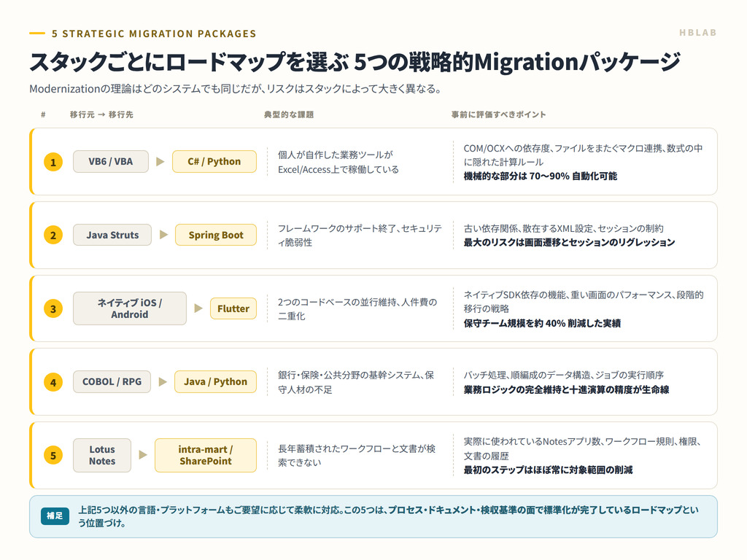The image size is (747, 560).
Task: Click the 典型的な課題 column header
Action: tap(289, 114)
